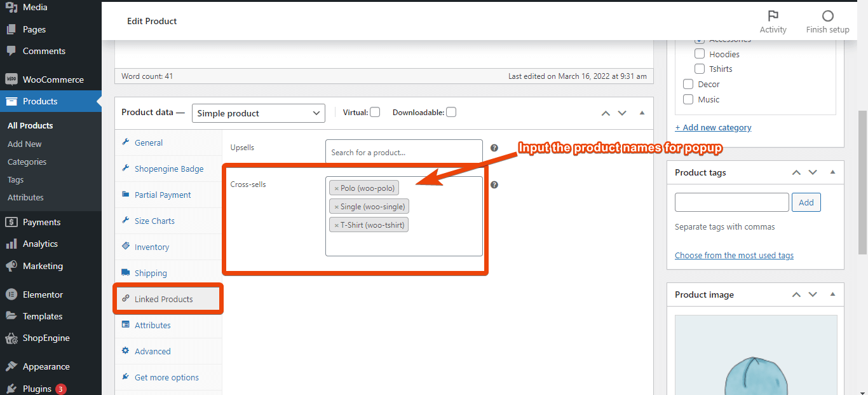Check the Decor category
Viewport: 868px width, 395px height.
[x=688, y=84]
